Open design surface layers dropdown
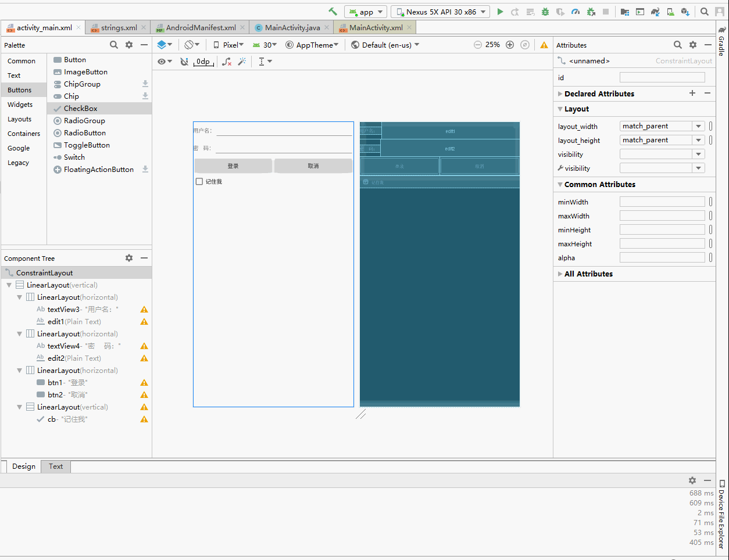The height and width of the screenshot is (560, 729). pos(165,45)
